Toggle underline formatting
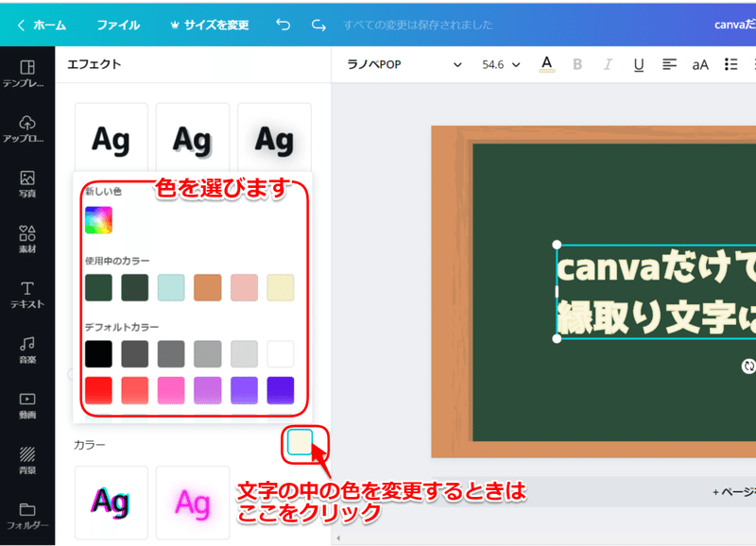Image resolution: width=756 pixels, height=546 pixels. tap(639, 64)
